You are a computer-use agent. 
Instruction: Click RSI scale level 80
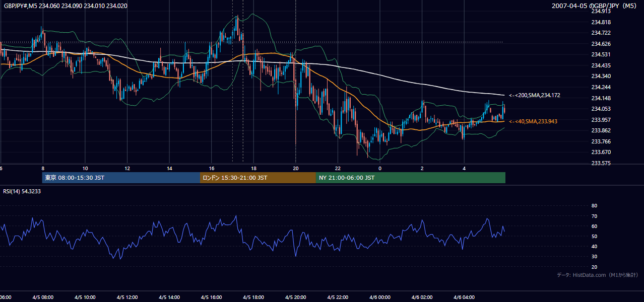tap(594, 206)
